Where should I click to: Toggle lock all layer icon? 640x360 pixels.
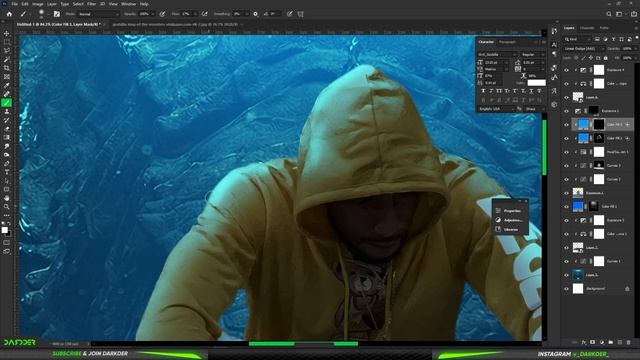606,58
